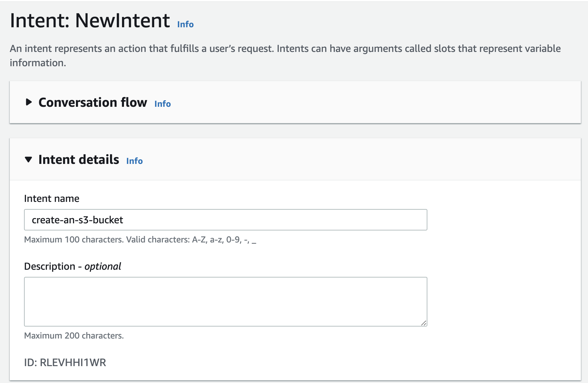The height and width of the screenshot is (383, 588).
Task: Click the down arrow before Intent details
Action: pyautogui.click(x=29, y=159)
